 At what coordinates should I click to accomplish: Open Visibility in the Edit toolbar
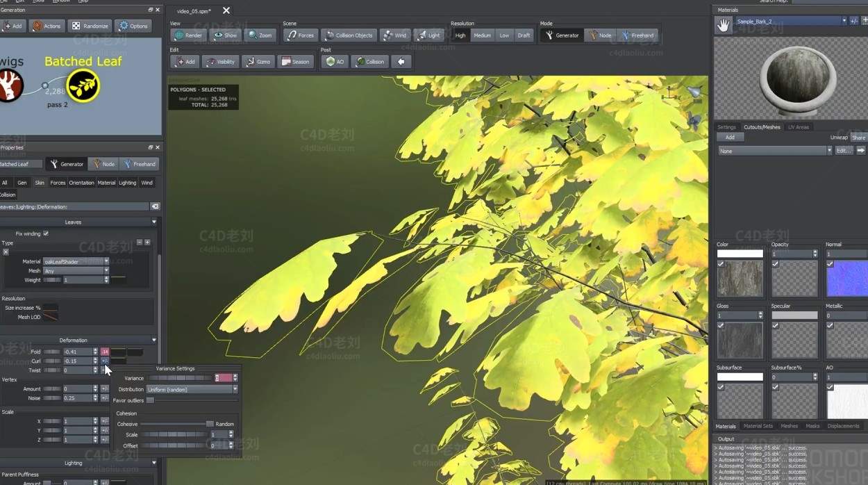[x=221, y=62]
